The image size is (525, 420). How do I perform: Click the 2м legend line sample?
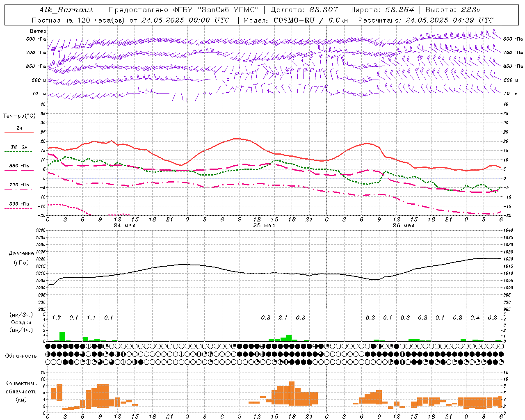[19, 133]
